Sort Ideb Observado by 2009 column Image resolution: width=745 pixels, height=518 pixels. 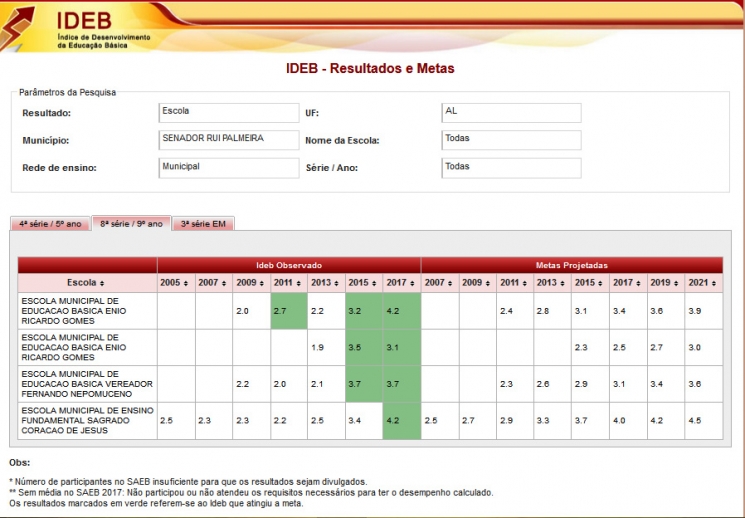coord(251,283)
